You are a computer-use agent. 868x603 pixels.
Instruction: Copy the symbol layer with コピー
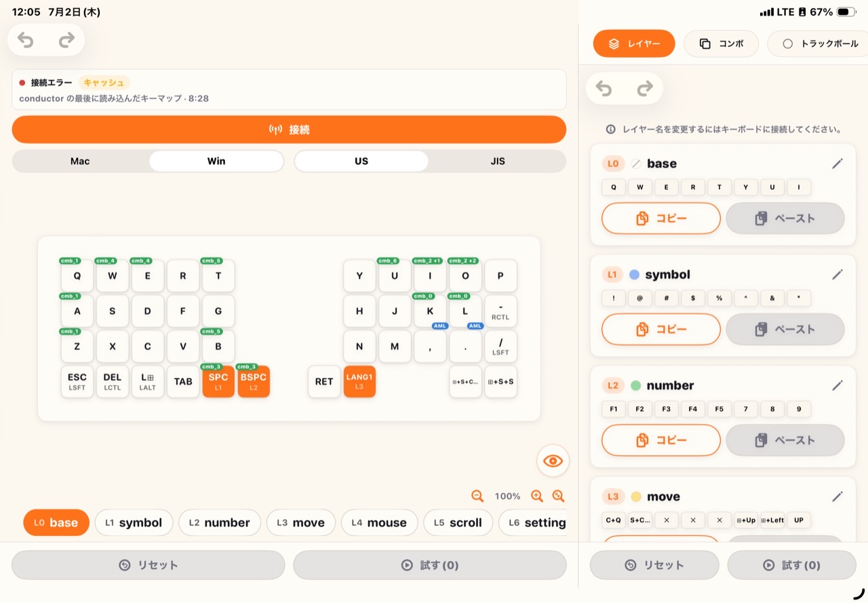pos(661,329)
